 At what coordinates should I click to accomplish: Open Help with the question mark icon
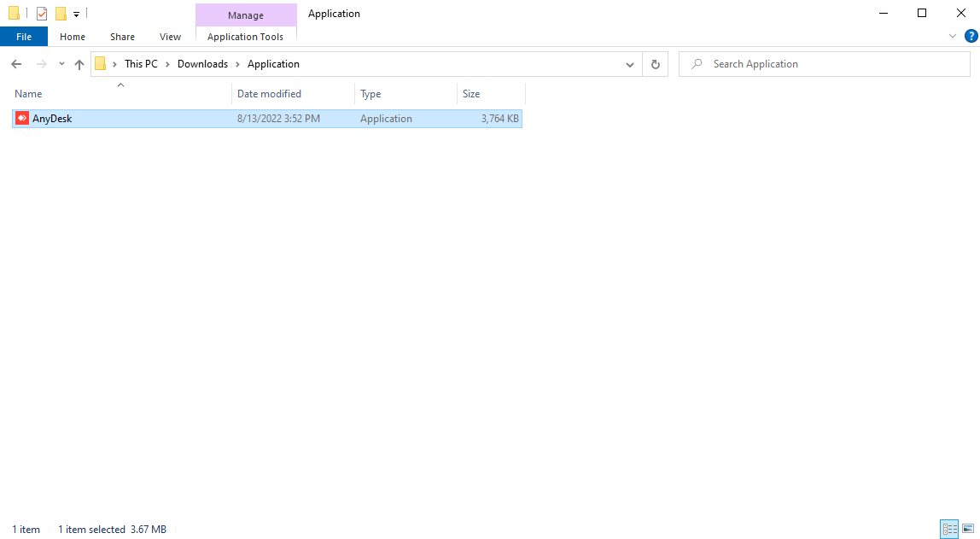971,36
